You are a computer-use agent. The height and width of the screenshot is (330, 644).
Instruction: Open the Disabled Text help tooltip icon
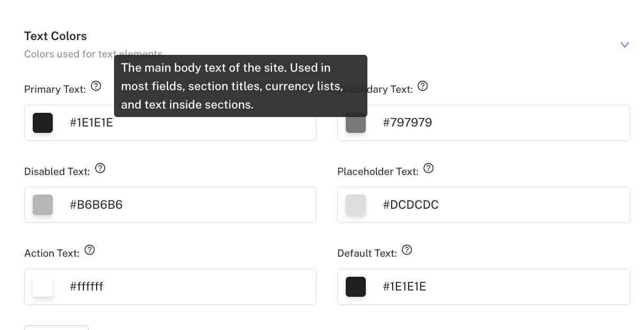point(100,168)
